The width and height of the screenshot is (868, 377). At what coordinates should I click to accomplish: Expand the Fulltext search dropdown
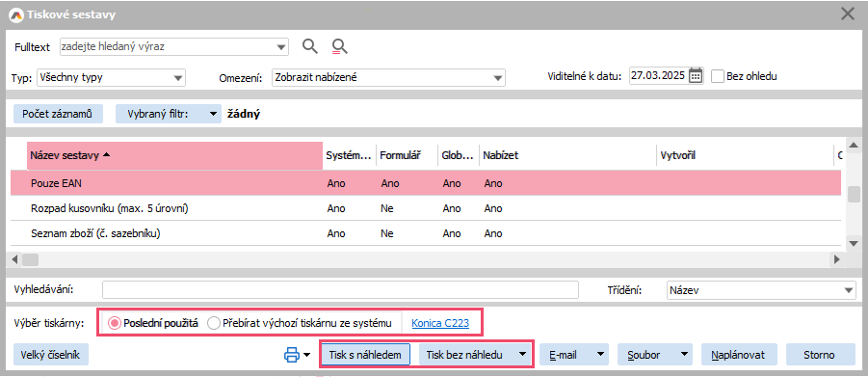pyautogui.click(x=282, y=47)
